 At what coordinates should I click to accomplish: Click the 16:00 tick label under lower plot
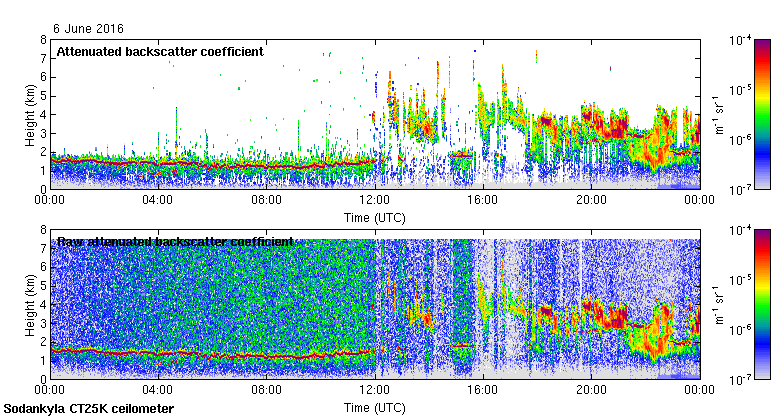(483, 390)
